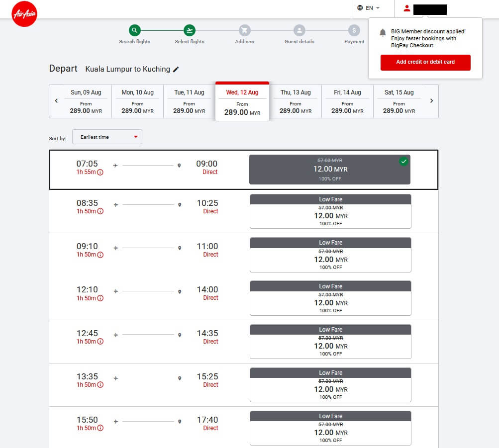The image size is (499, 448).
Task: Click the 07:05 departure time
Action: pos(87,164)
